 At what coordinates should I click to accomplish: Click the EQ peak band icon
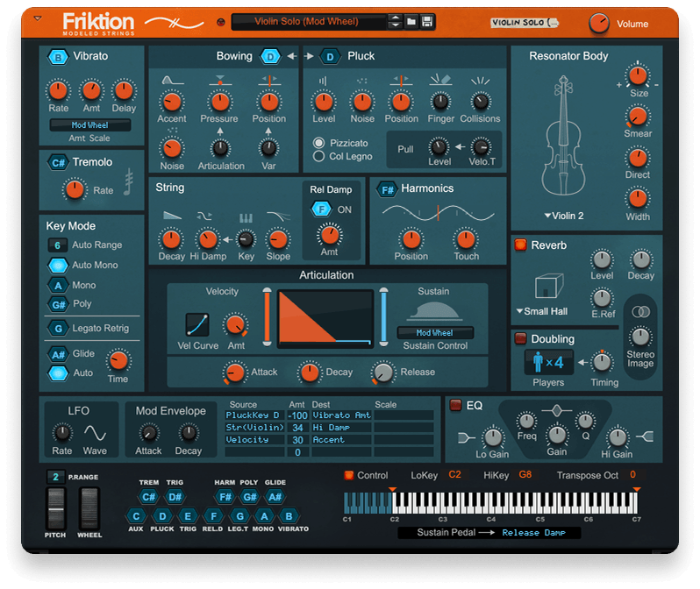tap(556, 410)
